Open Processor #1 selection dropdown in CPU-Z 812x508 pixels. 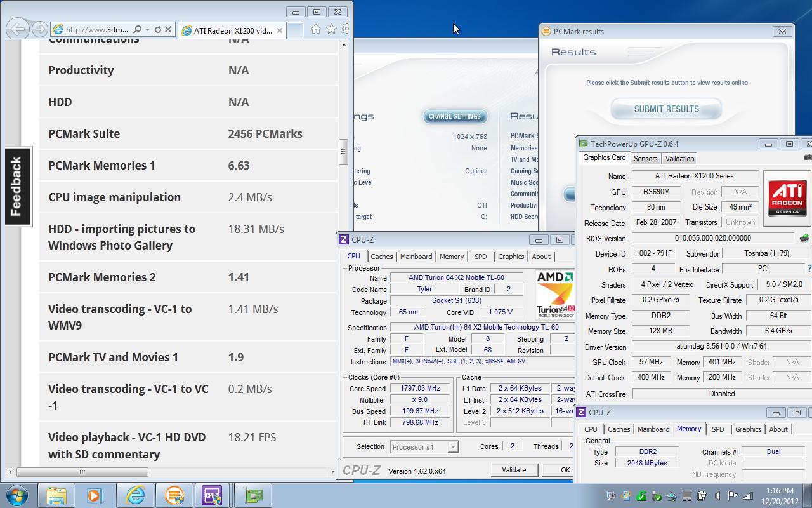(424, 447)
